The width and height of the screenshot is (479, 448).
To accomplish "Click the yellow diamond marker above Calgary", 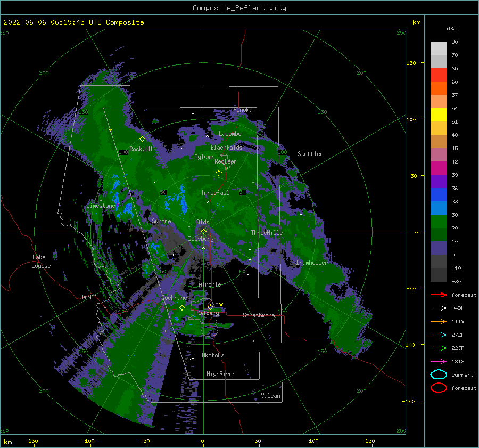I will [x=210, y=307].
